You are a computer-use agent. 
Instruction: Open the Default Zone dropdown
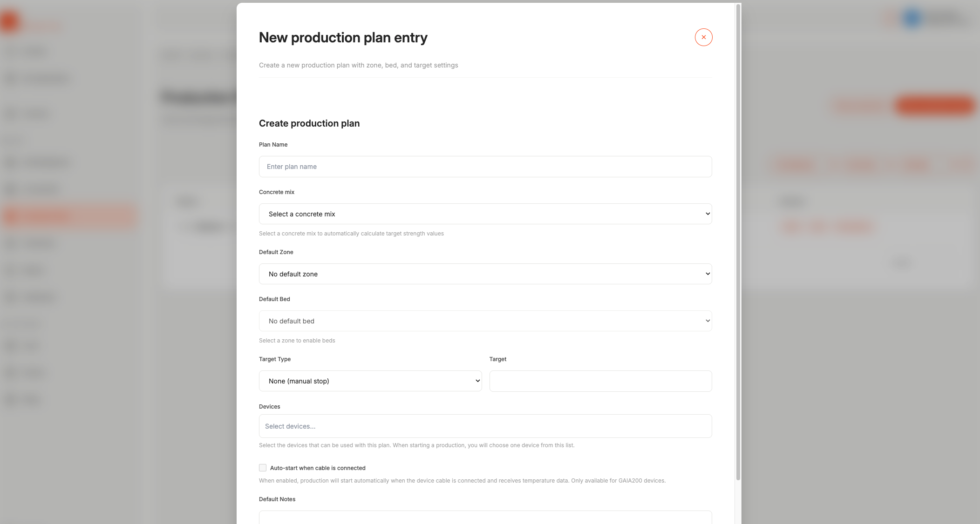(x=485, y=274)
